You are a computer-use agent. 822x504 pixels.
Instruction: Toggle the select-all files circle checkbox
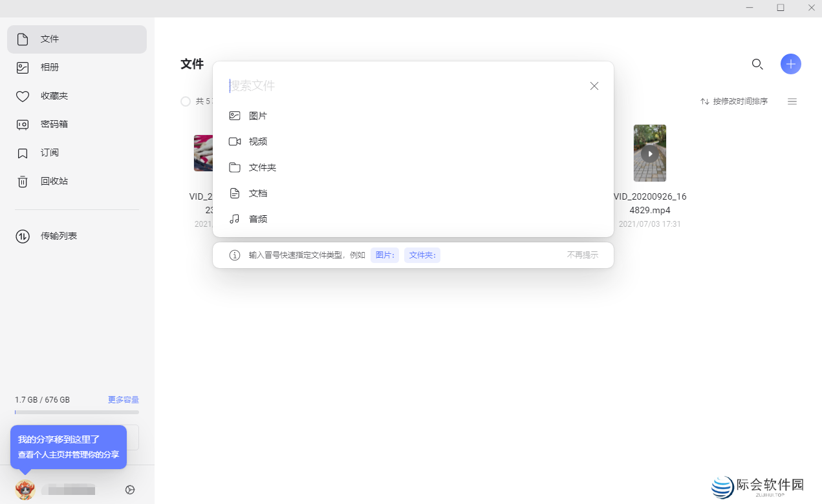[186, 101]
